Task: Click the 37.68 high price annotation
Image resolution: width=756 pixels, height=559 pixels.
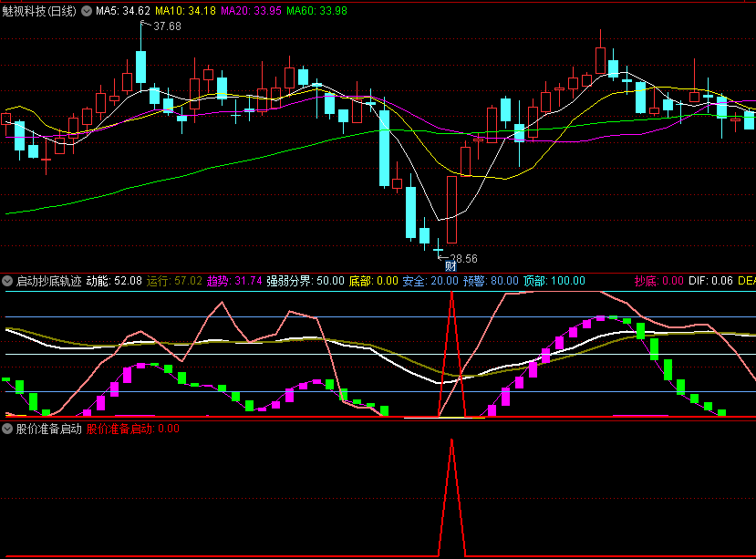Action: point(167,26)
